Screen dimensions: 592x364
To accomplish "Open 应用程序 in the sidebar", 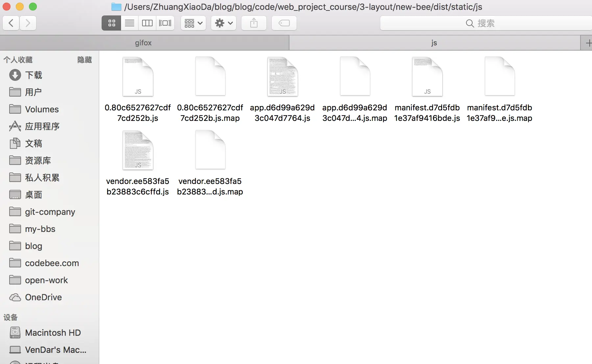I will [x=49, y=126].
